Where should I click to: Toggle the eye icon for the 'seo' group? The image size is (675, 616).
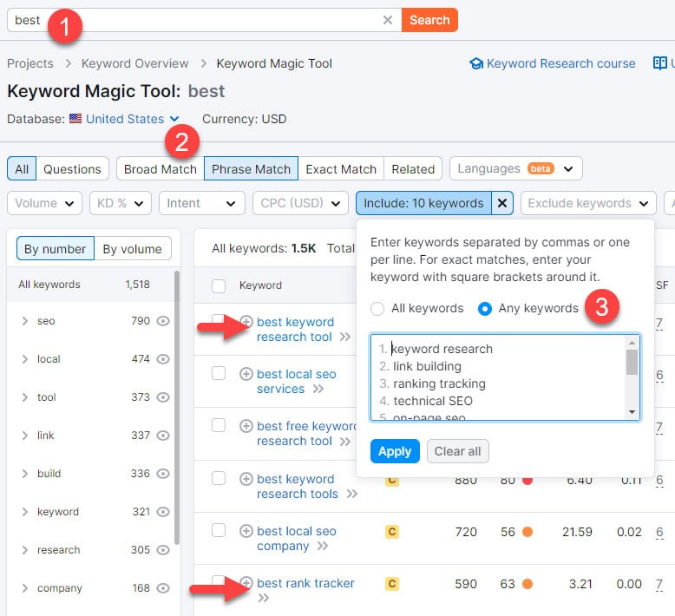point(162,321)
